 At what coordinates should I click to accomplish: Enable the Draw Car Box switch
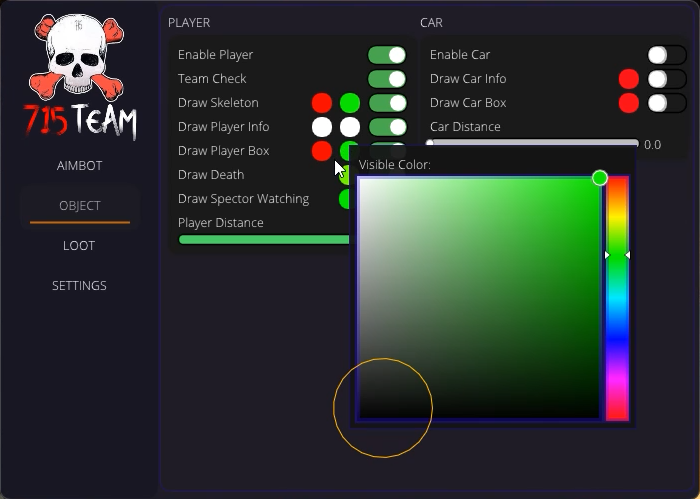[x=666, y=103]
